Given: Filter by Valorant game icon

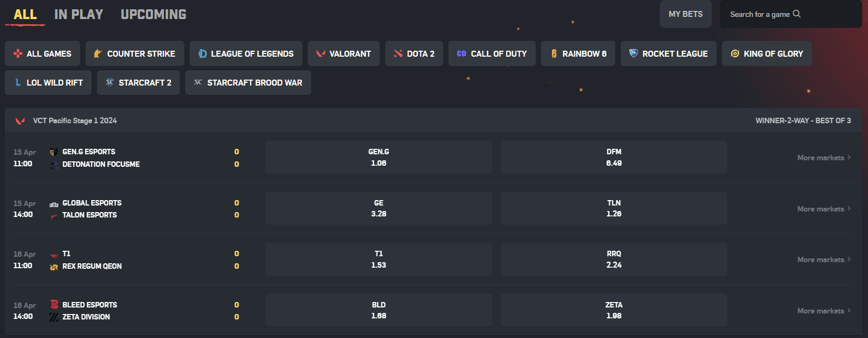Looking at the screenshot, I should [321, 53].
